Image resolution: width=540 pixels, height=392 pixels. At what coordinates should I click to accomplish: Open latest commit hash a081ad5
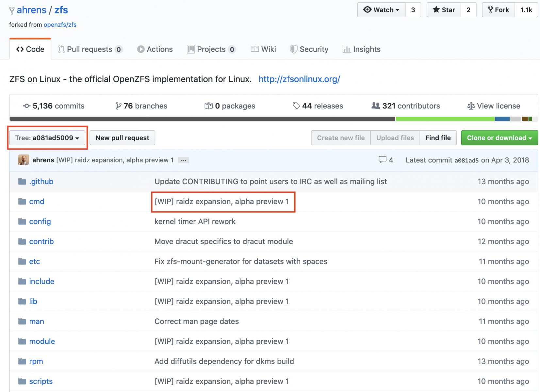466,160
